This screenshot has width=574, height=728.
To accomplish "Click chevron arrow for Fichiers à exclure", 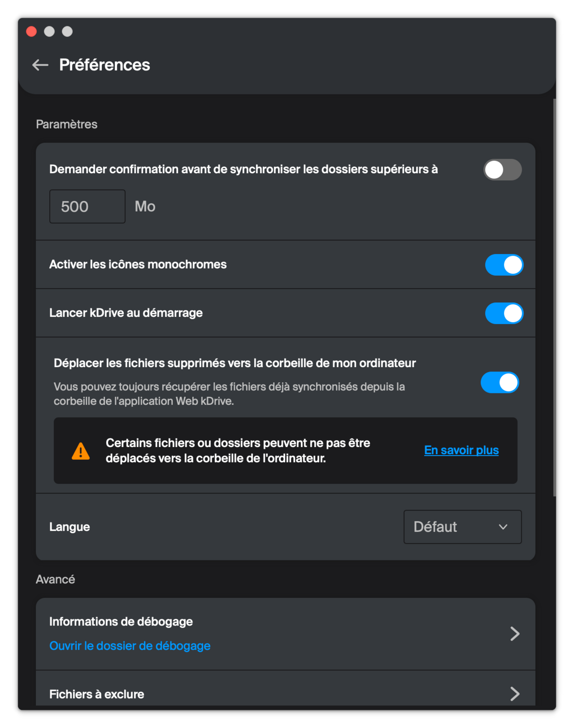I will coord(515,694).
